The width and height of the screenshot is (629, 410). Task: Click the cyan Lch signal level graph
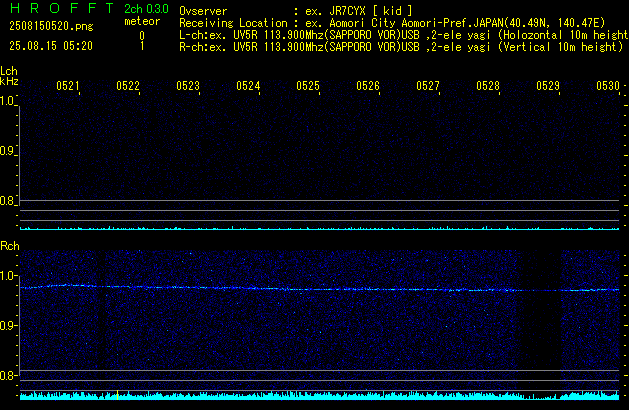[320, 228]
